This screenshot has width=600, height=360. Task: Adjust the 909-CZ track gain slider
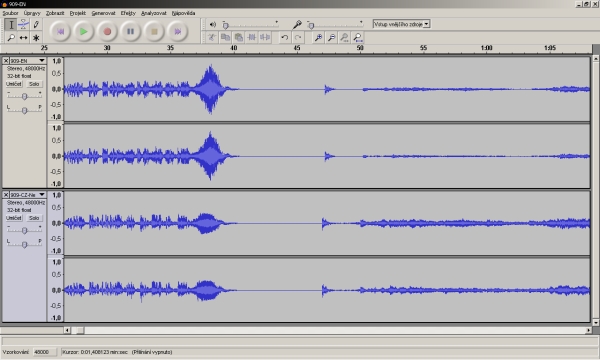click(24, 230)
